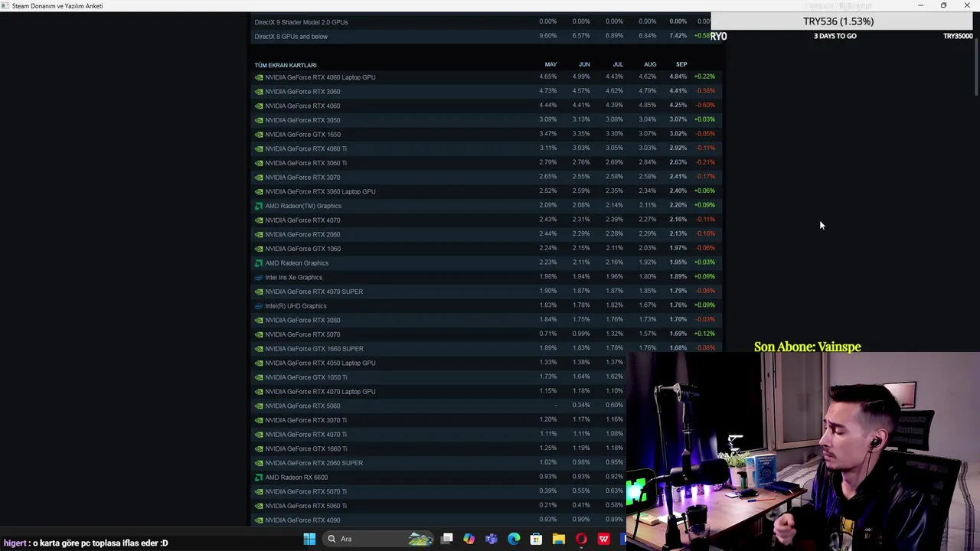Click NVIDIA GeForce RTX 4070 Ti name
This screenshot has width=980, height=551.
[x=305, y=435]
